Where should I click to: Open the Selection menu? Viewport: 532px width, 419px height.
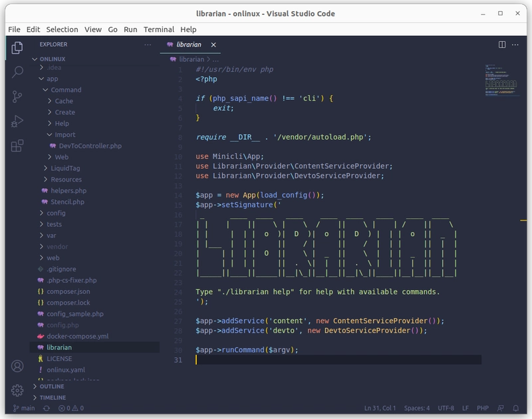pyautogui.click(x=62, y=29)
